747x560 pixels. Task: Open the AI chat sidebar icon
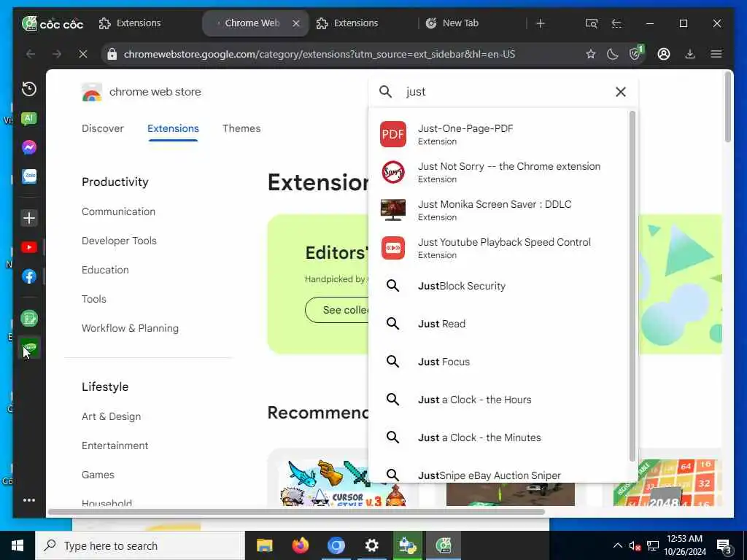29,119
